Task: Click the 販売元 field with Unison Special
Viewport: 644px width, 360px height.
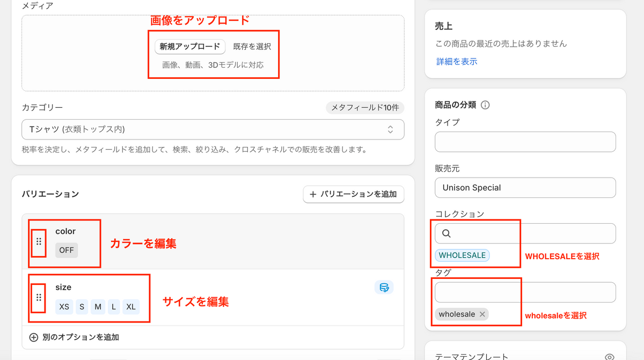Action: tap(525, 188)
